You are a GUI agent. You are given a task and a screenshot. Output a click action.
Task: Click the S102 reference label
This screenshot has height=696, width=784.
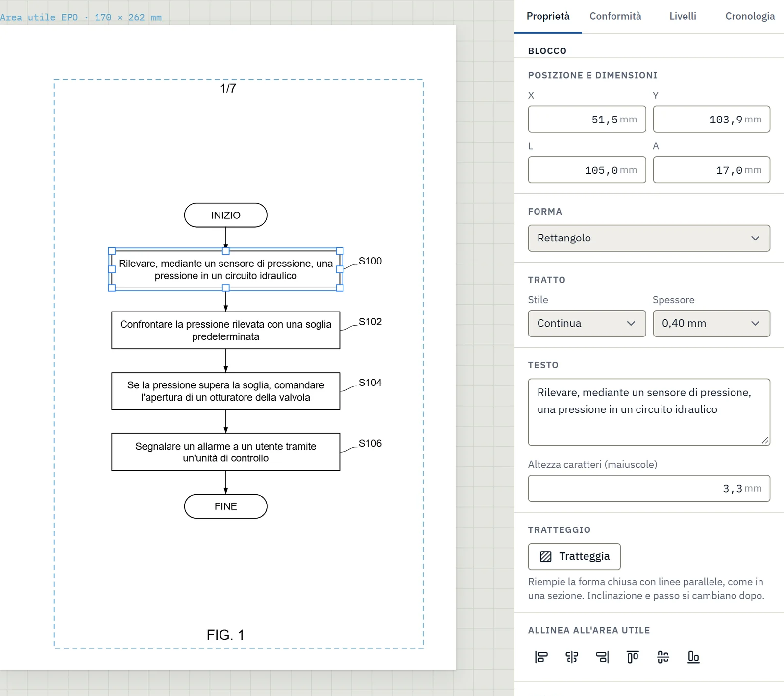click(370, 322)
